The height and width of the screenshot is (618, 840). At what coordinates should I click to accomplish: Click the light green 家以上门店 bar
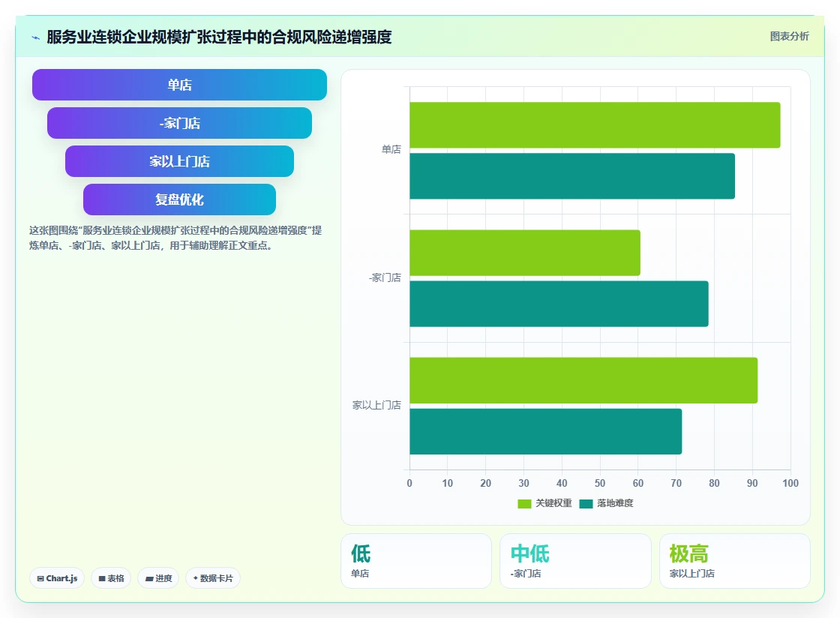[x=583, y=380]
